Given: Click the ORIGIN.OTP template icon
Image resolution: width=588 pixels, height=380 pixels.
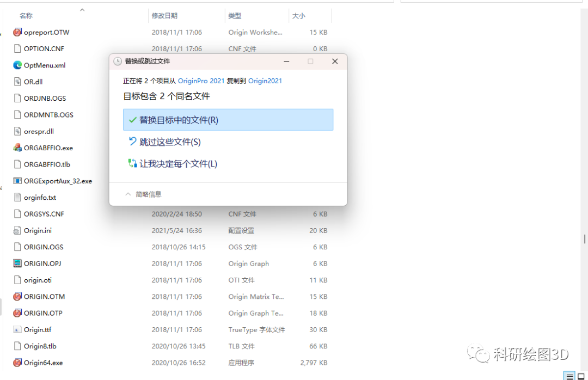Looking at the screenshot, I should click(17, 313).
